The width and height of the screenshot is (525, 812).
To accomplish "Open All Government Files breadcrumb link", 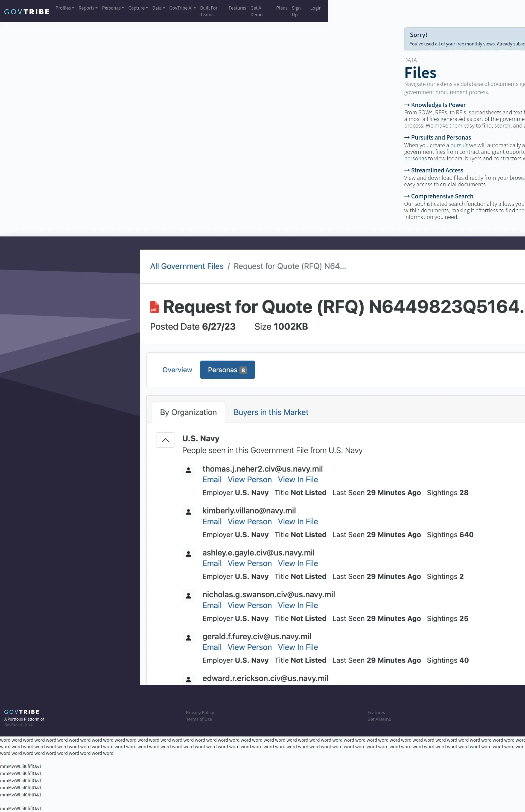I will [187, 266].
